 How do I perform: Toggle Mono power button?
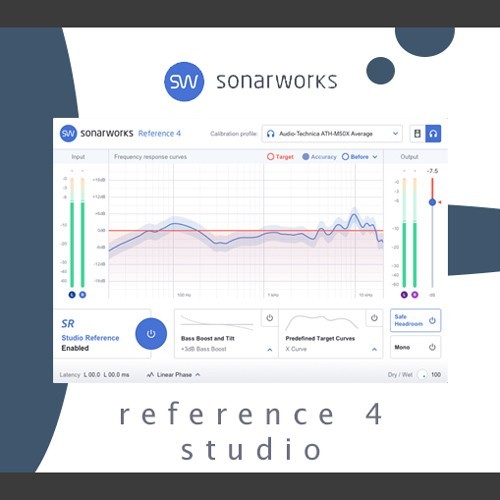432,347
